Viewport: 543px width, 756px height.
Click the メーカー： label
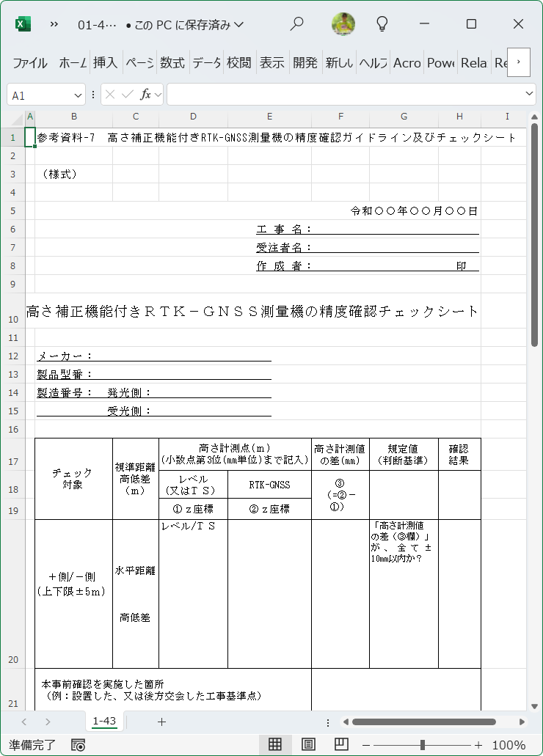point(65,356)
